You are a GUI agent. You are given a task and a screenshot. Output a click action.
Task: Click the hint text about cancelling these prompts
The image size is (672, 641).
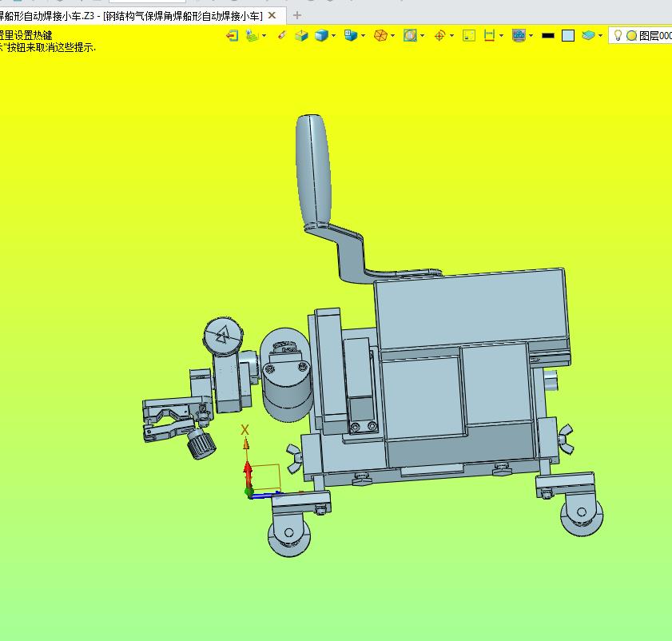pos(48,48)
